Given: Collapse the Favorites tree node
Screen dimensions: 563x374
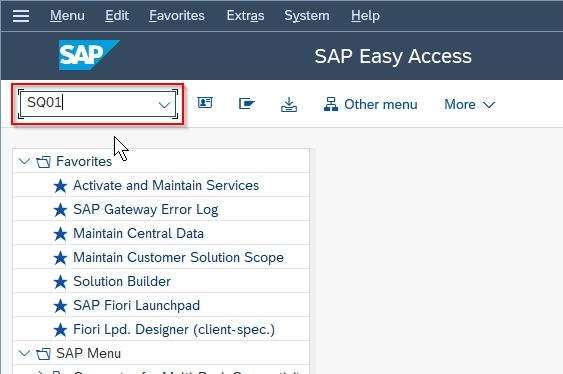Looking at the screenshot, I should pos(24,161).
